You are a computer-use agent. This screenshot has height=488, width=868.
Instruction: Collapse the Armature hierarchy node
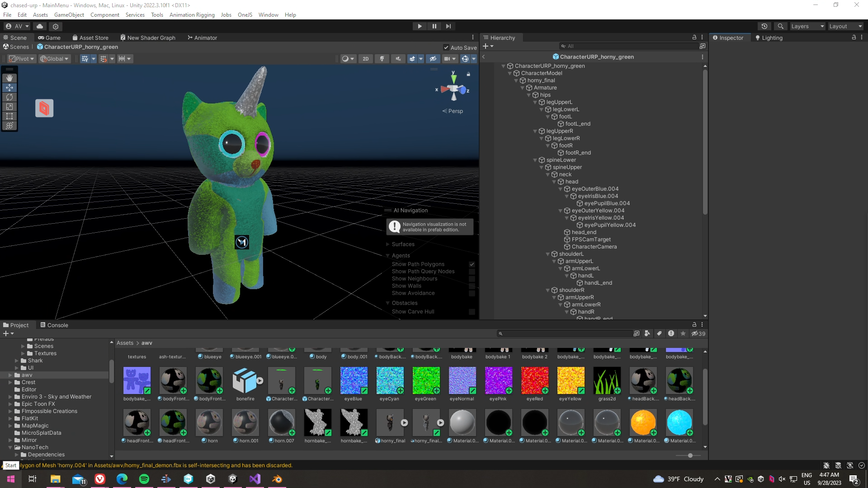pyautogui.click(x=523, y=88)
